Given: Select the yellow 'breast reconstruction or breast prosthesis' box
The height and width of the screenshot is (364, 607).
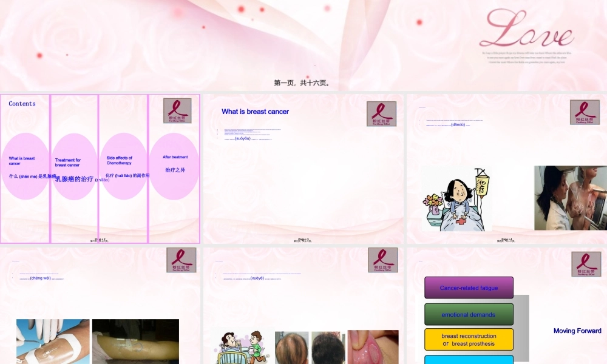Looking at the screenshot, I should pos(469,340).
